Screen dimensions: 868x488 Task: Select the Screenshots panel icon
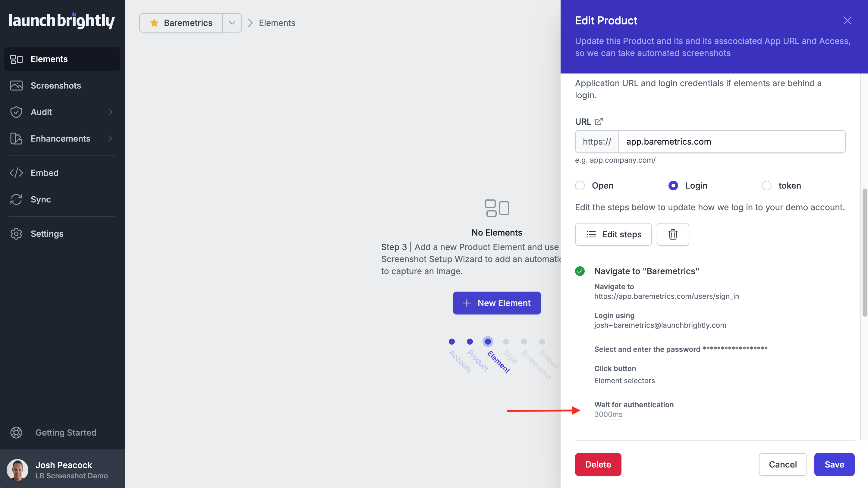pos(16,86)
